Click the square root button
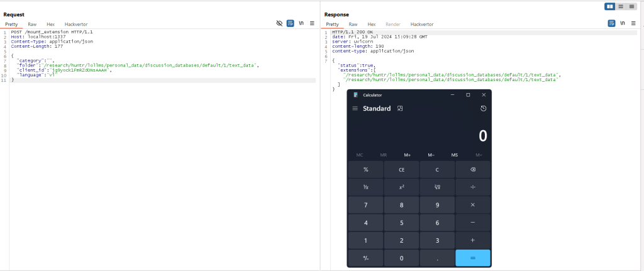644x271 pixels. (437, 187)
